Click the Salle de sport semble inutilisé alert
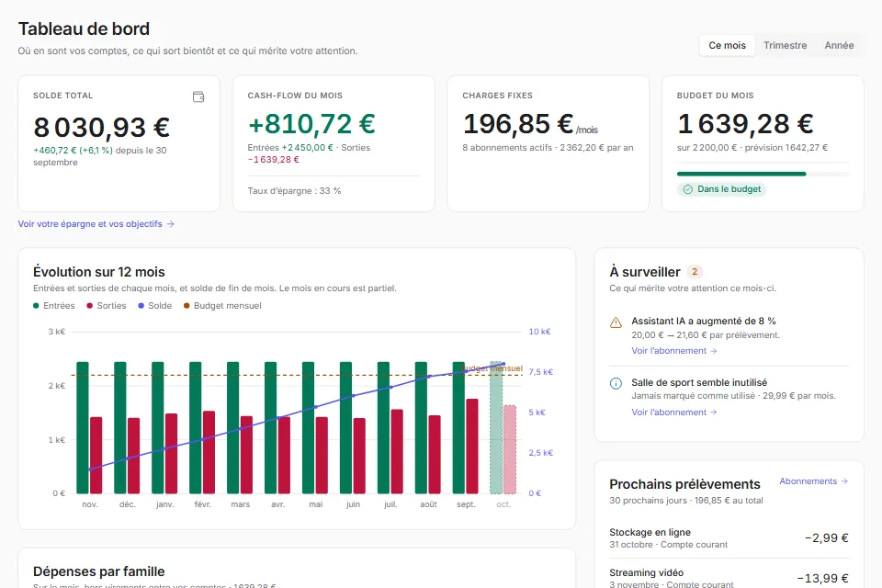The height and width of the screenshot is (588, 882). [x=729, y=397]
